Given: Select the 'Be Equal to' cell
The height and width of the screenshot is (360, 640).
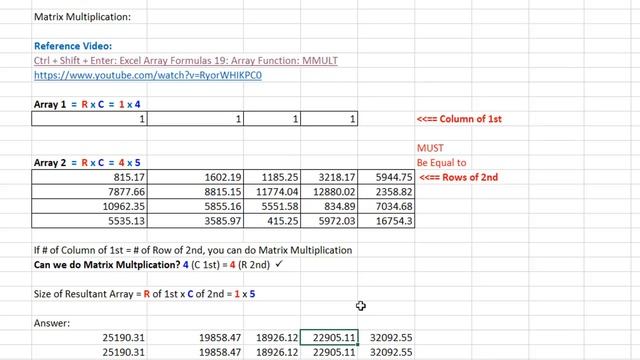Looking at the screenshot, I should [441, 163].
